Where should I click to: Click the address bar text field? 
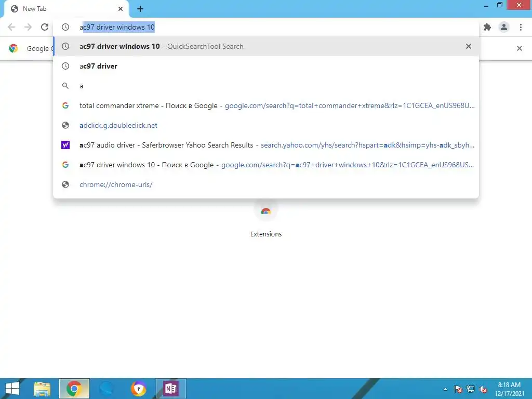point(266,27)
